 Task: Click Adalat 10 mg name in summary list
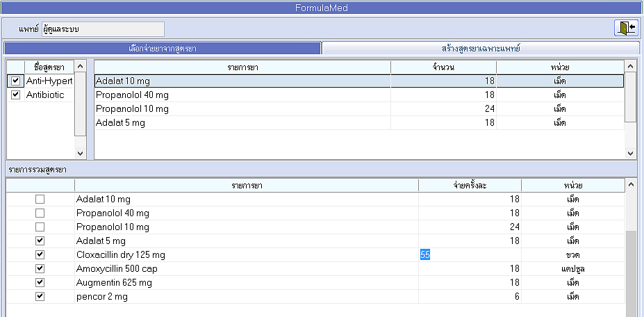(104, 200)
